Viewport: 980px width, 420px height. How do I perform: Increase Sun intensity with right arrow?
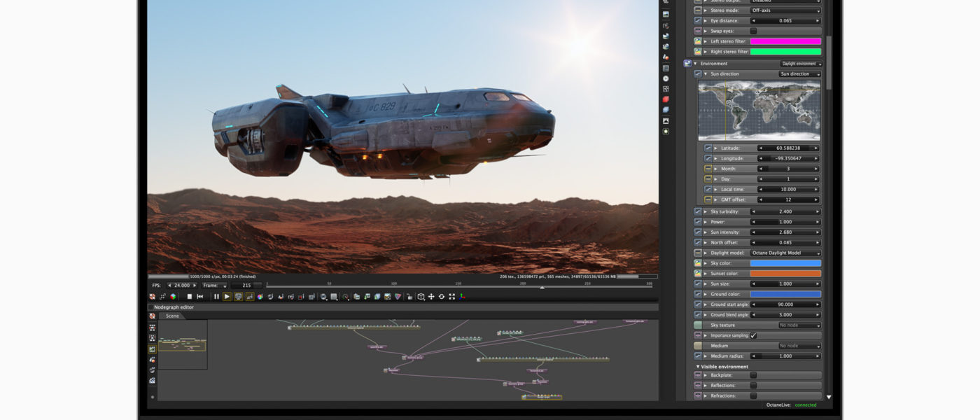[x=815, y=232]
